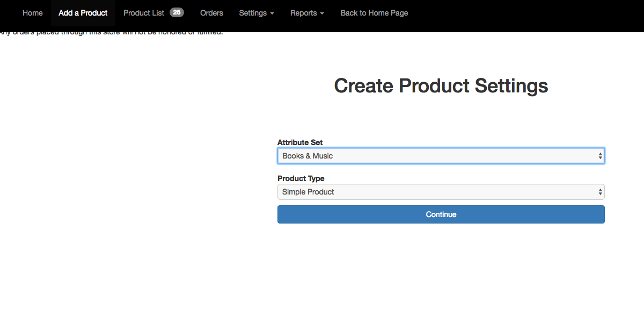Open the Product List page

pos(144,13)
